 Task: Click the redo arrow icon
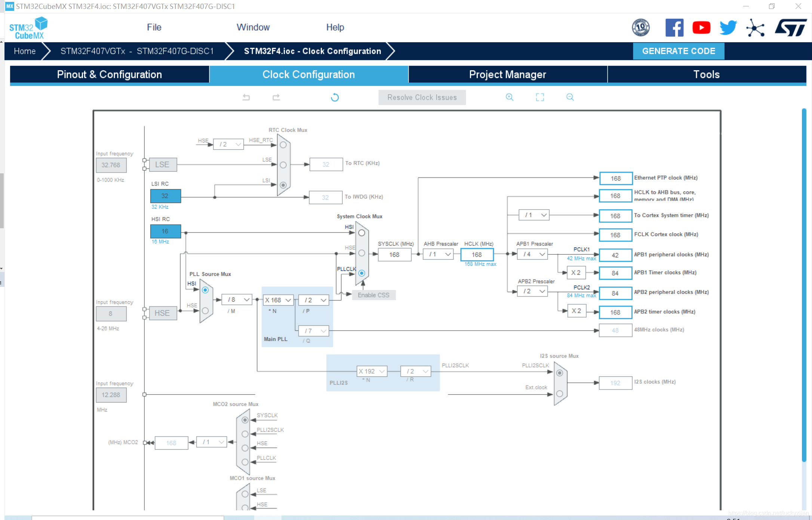(276, 97)
